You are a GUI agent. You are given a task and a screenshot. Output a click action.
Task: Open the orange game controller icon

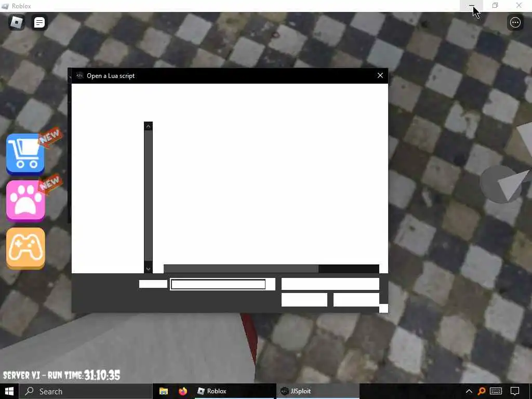click(x=25, y=248)
